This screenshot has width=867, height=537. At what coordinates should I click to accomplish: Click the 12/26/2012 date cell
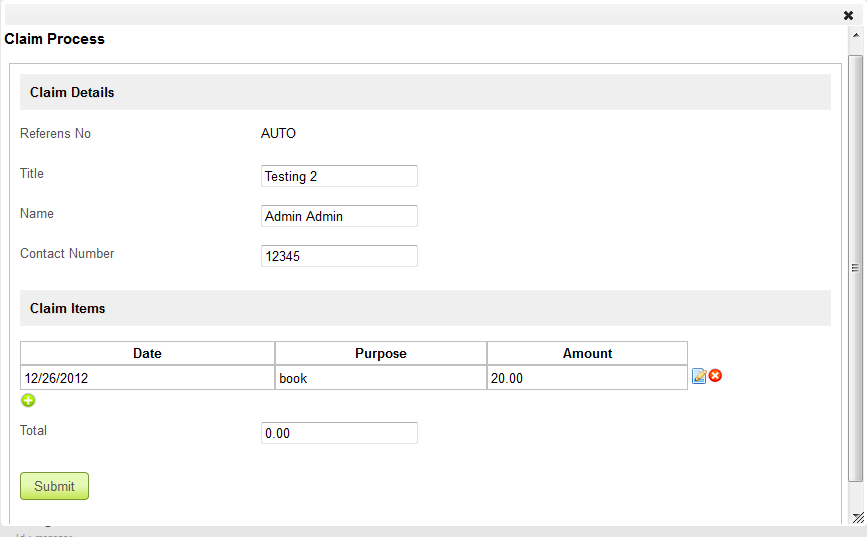click(147, 378)
